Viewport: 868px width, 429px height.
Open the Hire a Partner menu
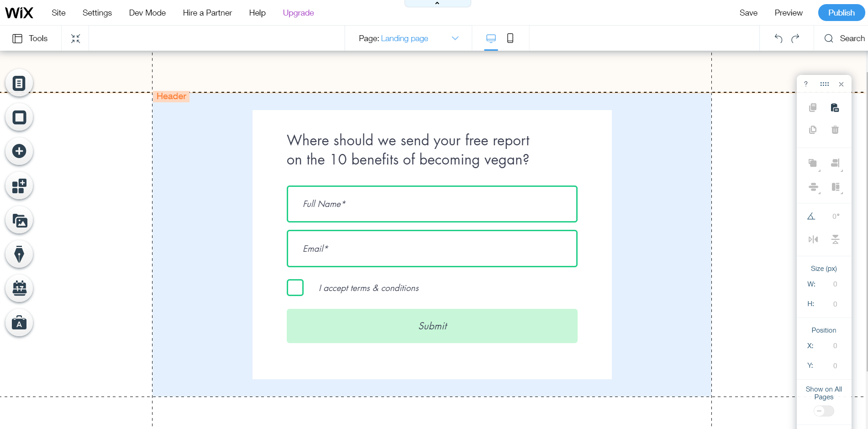[x=207, y=13]
